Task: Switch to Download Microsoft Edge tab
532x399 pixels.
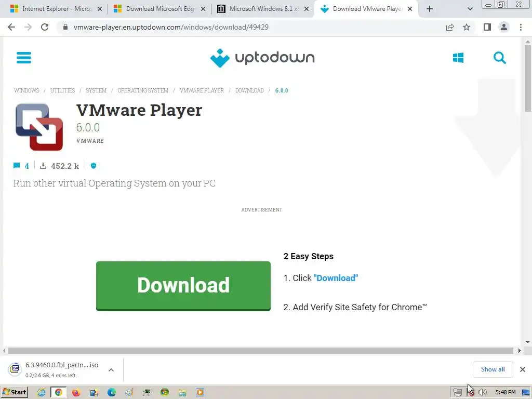Action: point(161,9)
